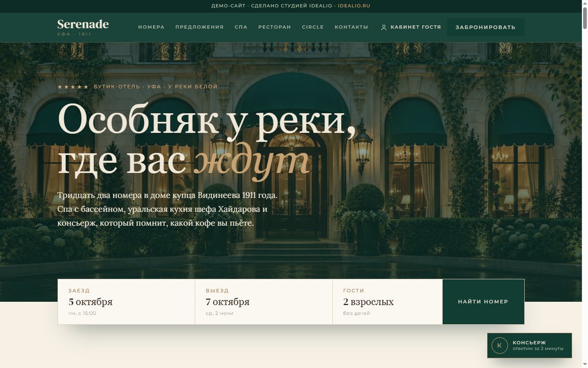The width and height of the screenshot is (588, 368).
Task: Click the Забронировать button
Action: (486, 27)
